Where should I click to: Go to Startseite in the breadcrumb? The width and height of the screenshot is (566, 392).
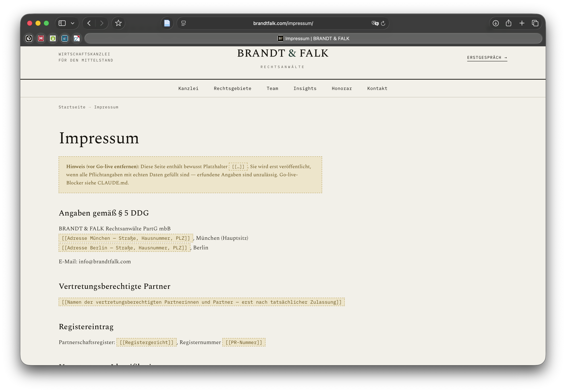(72, 107)
